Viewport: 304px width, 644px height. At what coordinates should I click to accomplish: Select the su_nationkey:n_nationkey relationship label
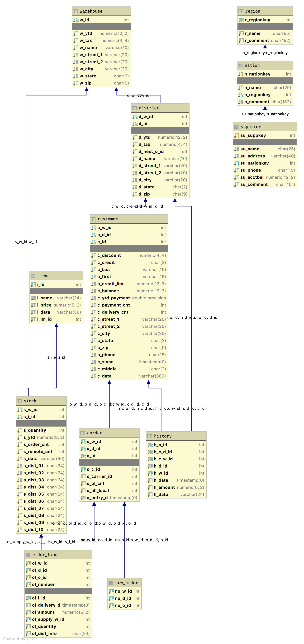(x=265, y=114)
